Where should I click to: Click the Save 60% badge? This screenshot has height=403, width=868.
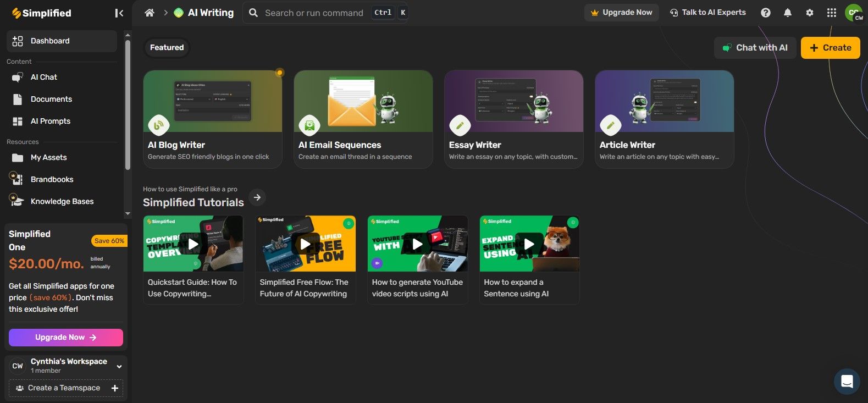pos(109,241)
